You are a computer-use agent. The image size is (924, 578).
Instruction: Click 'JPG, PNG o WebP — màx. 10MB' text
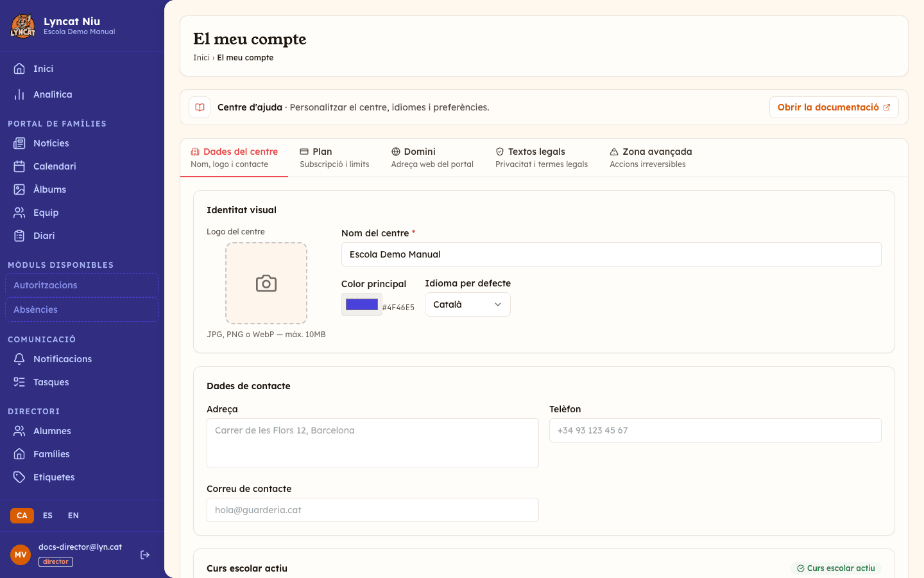tap(266, 335)
